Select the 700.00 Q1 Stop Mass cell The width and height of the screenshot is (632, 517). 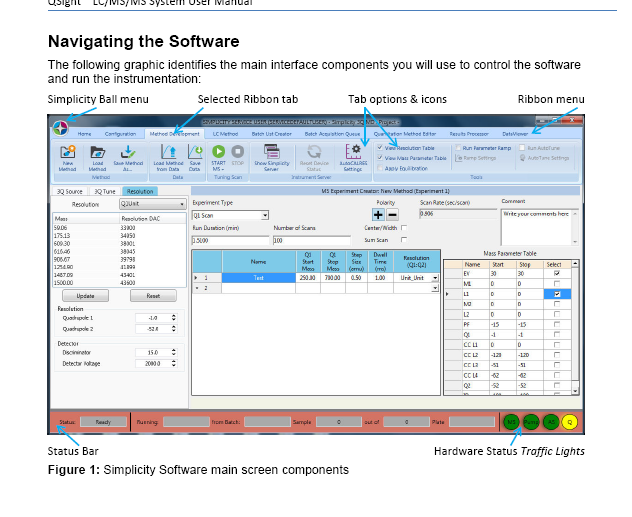333,278
